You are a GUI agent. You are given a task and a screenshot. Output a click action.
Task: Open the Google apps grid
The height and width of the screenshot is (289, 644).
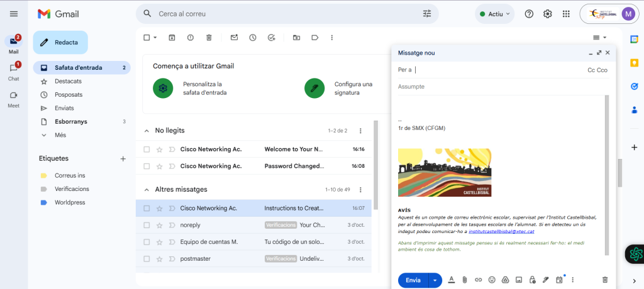(566, 14)
